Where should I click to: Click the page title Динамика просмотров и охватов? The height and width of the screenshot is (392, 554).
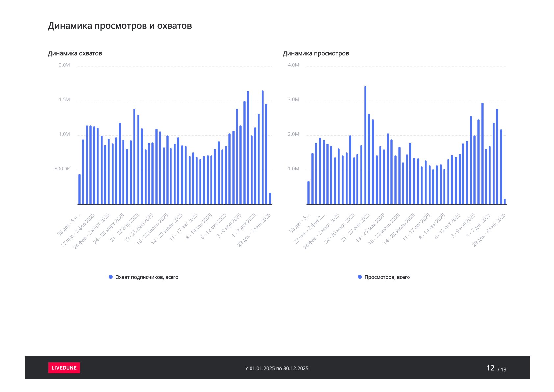pyautogui.click(x=120, y=26)
